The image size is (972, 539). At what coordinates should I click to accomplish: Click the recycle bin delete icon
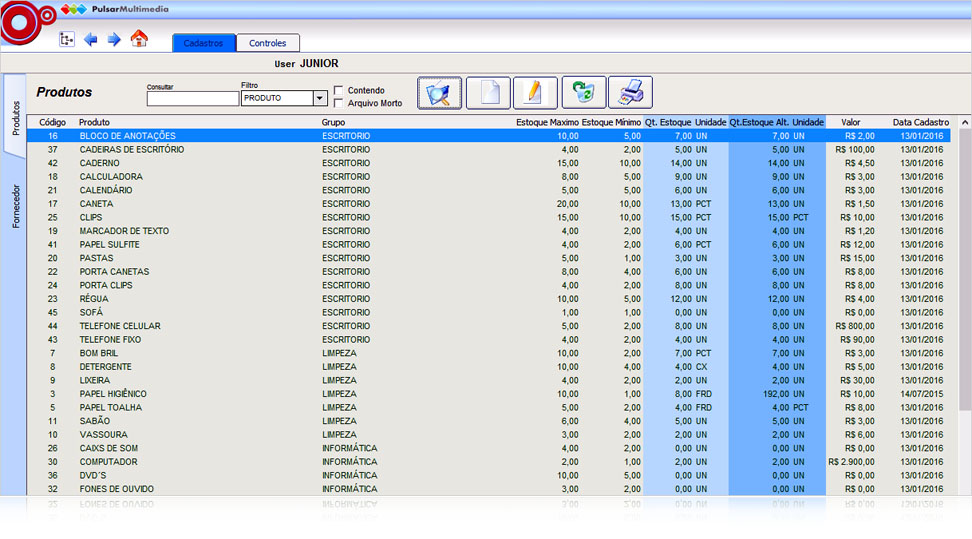(x=583, y=93)
